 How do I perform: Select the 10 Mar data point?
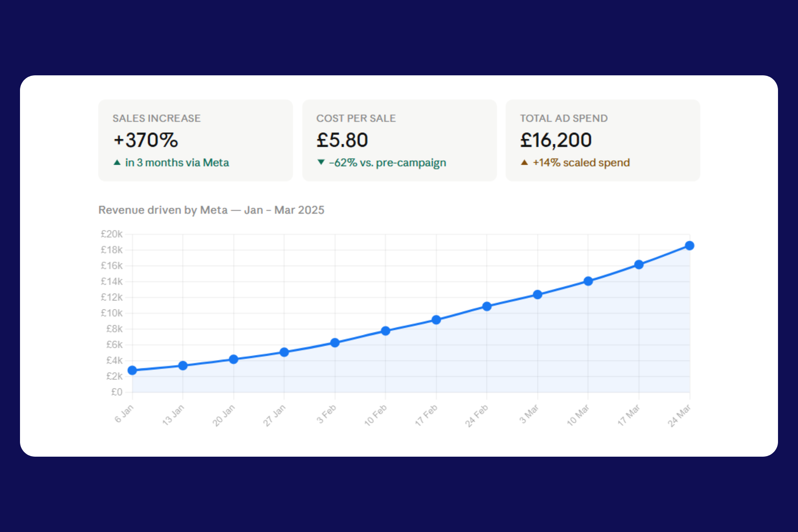coord(588,281)
